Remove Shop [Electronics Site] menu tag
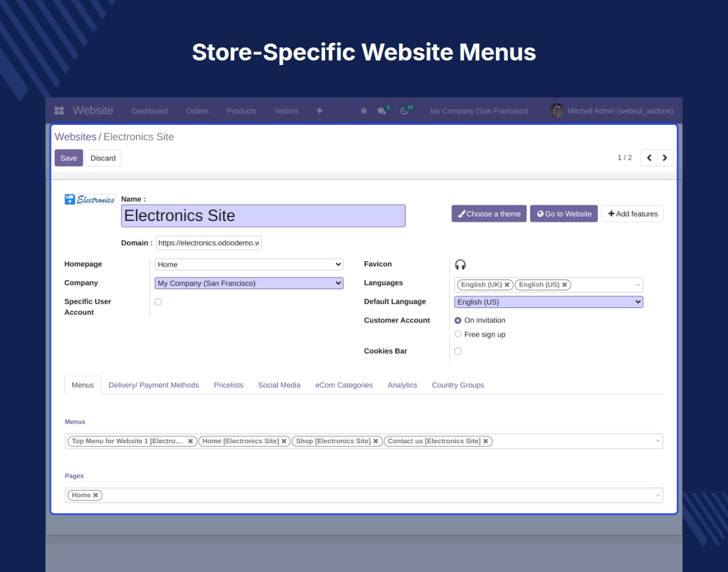The width and height of the screenshot is (728, 572). (x=376, y=441)
